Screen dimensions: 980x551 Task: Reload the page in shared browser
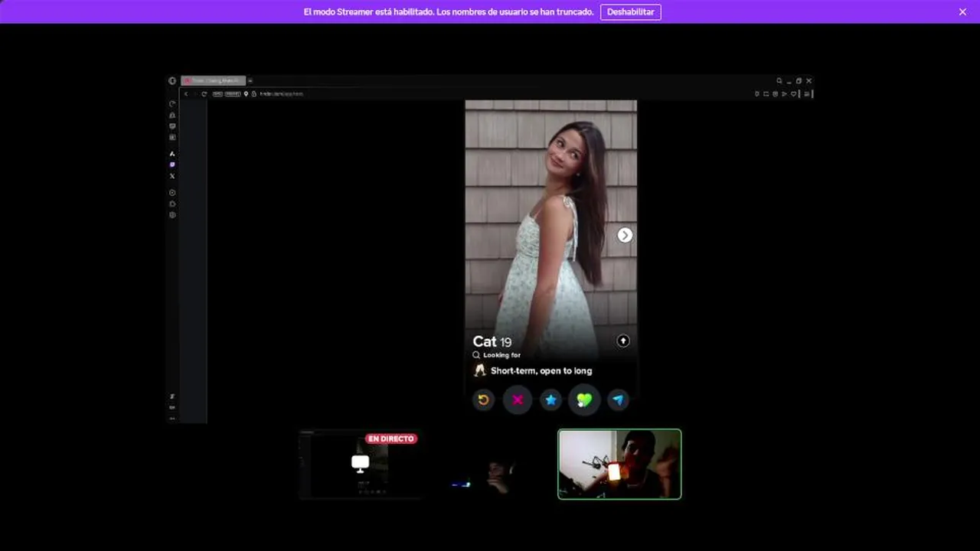point(204,94)
